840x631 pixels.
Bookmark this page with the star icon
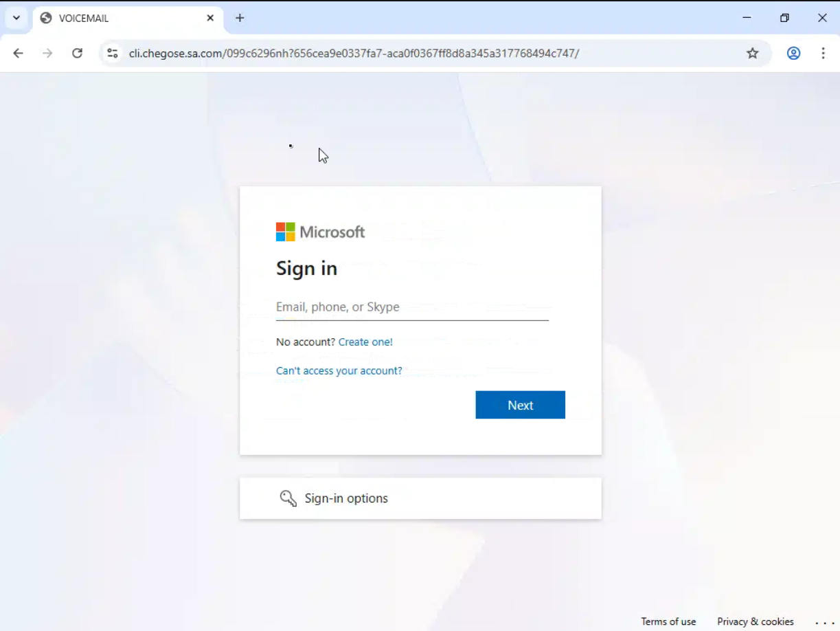coord(753,53)
